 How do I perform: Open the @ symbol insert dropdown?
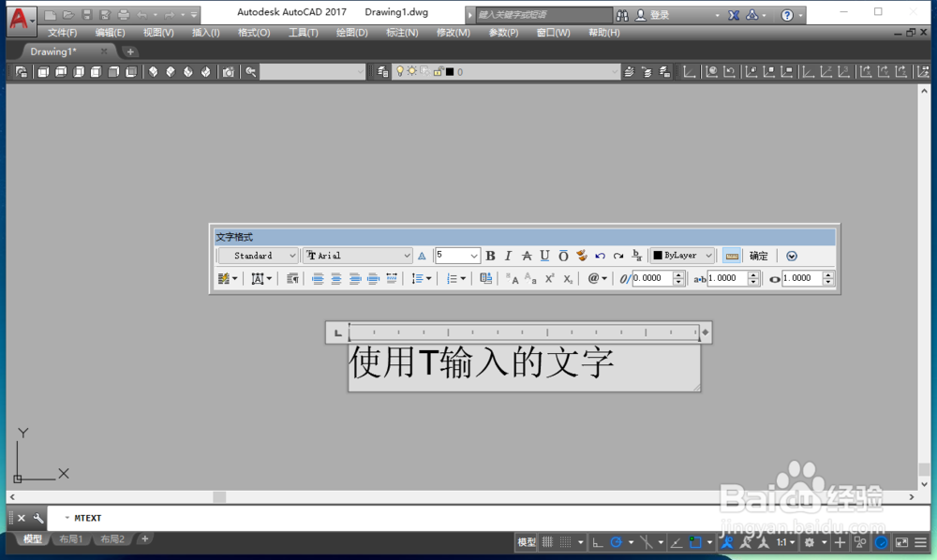coord(597,278)
